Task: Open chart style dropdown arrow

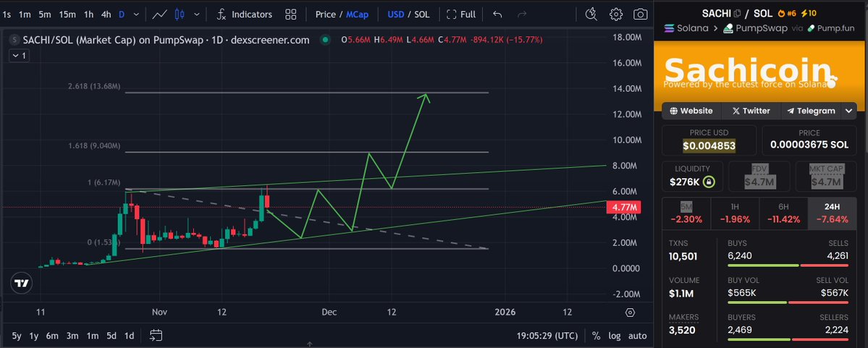Action: pos(196,14)
